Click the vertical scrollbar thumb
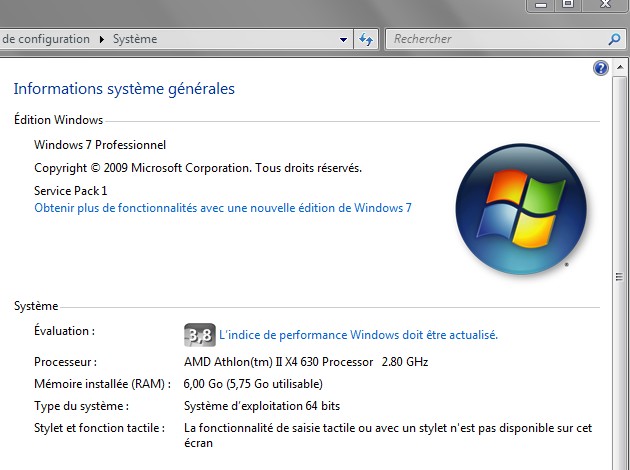Screen dimensions: 630x470 tap(620, 277)
